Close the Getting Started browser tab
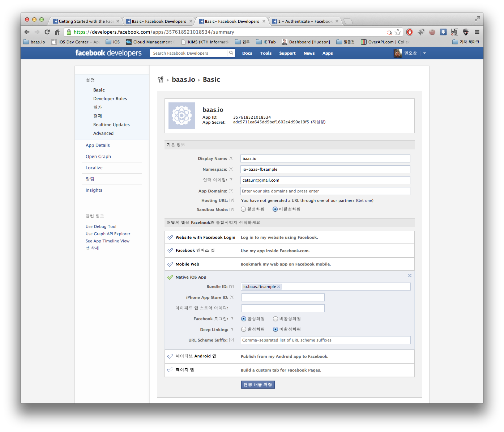Viewport: 504px width, 432px height. point(118,21)
